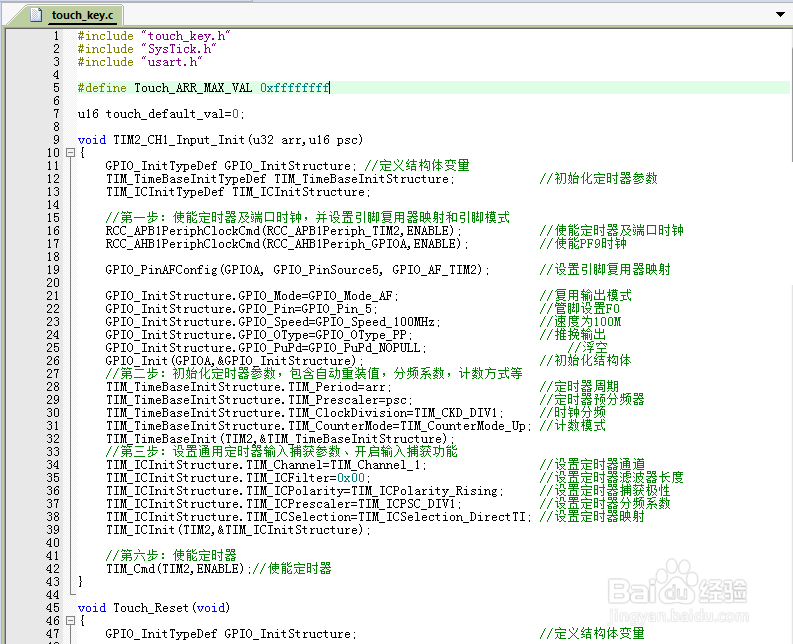793x644 pixels.
Task: Click the #include "SysTick.h" line
Action: 147,49
